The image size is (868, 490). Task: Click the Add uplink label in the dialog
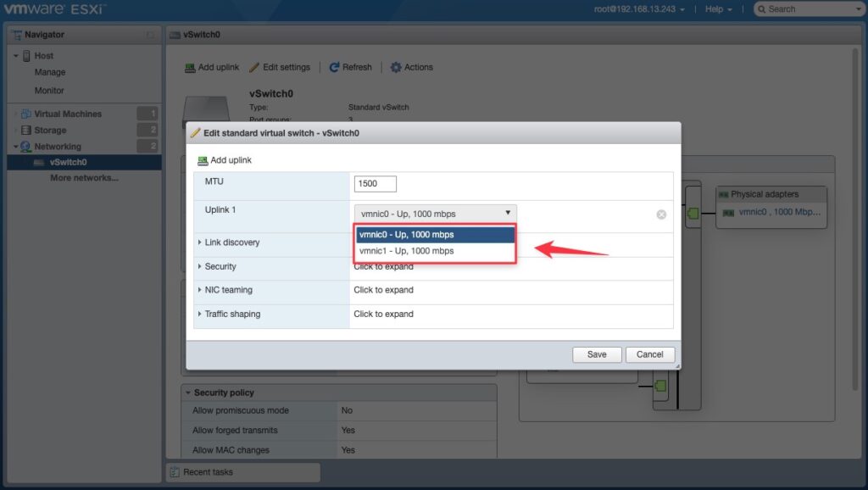pos(231,160)
